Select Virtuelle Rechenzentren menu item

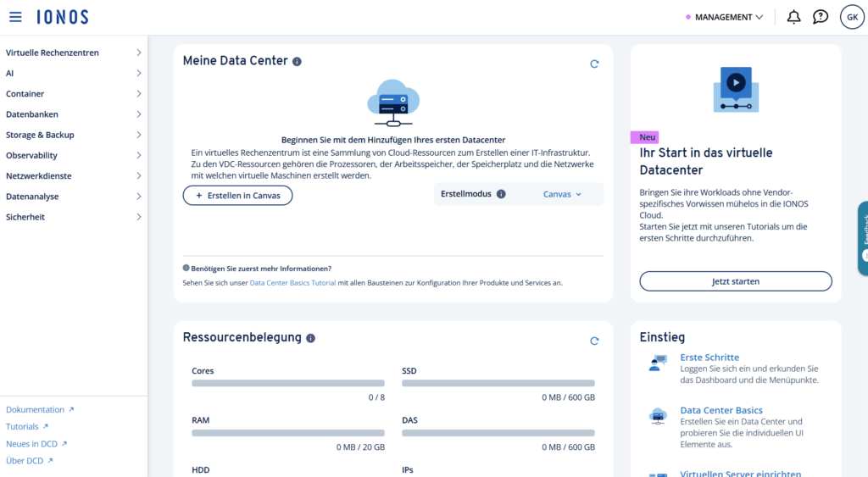pyautogui.click(x=52, y=53)
